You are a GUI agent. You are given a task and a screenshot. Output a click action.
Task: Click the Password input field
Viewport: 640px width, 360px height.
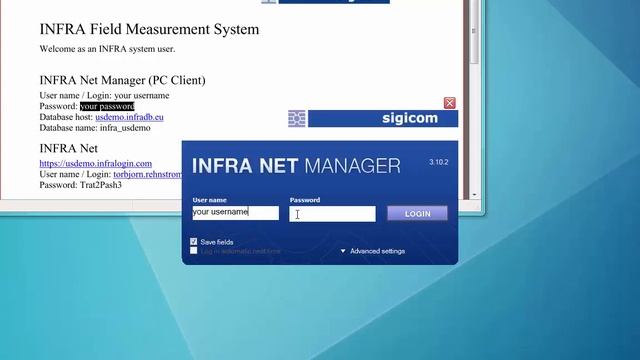coord(332,214)
